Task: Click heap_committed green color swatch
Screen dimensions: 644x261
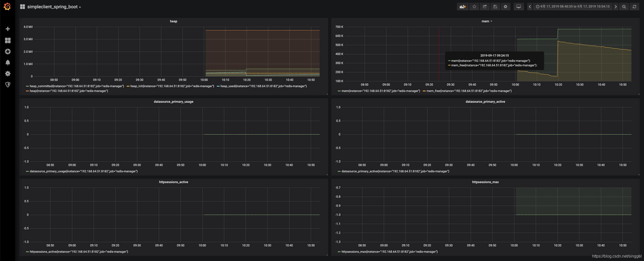Action: pyautogui.click(x=27, y=86)
